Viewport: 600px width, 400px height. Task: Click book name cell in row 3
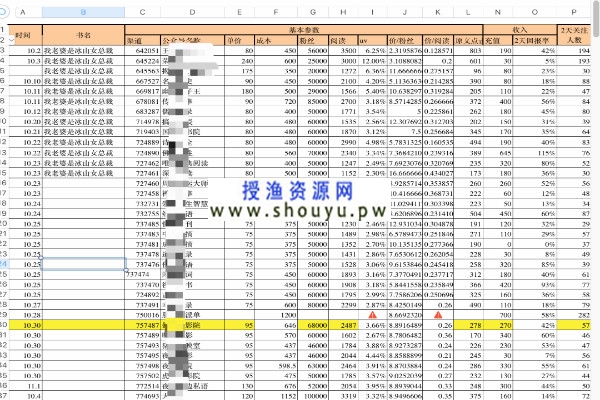[83, 51]
